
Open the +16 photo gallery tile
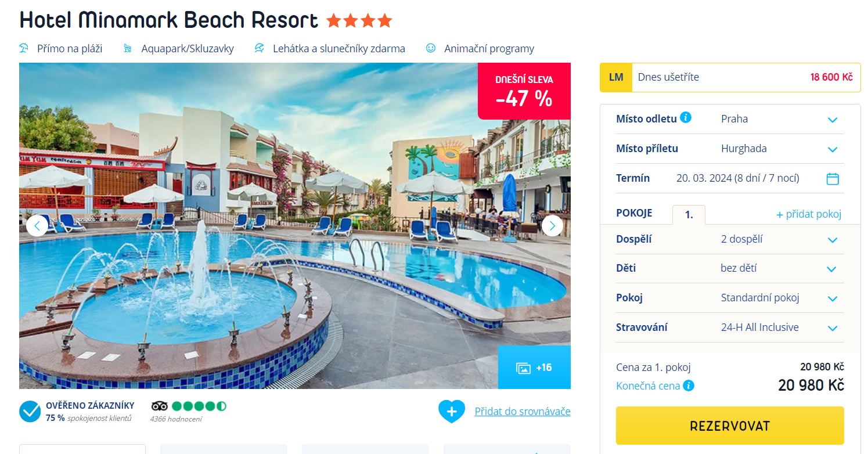coord(534,367)
